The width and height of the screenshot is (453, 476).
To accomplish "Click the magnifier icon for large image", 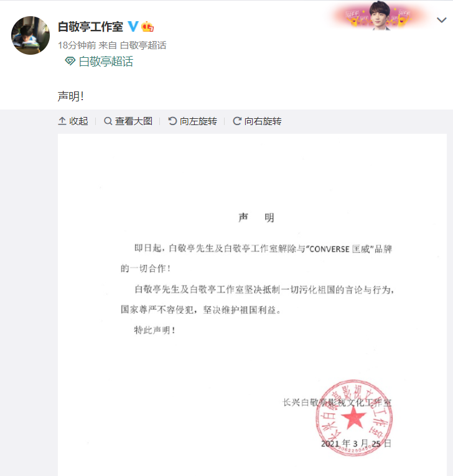I will (x=108, y=121).
